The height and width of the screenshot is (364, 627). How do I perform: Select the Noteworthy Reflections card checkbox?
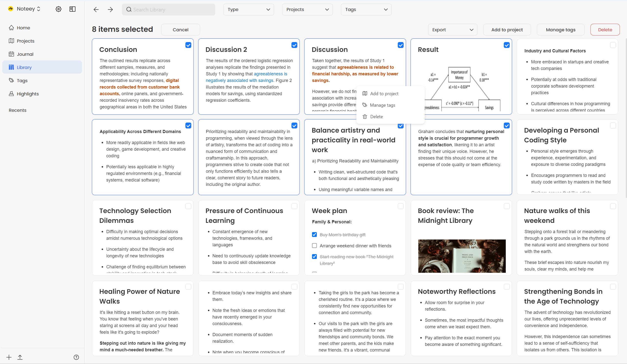pos(506,287)
